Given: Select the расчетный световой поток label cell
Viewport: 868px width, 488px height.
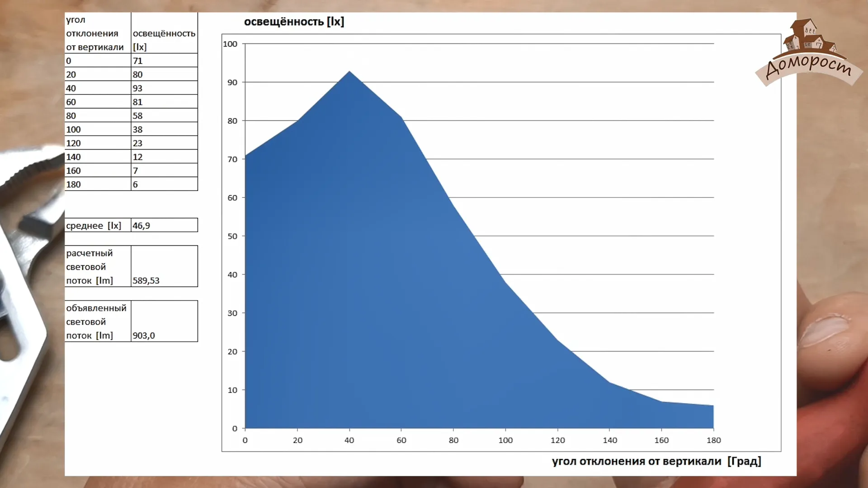Looking at the screenshot, I should tap(98, 267).
